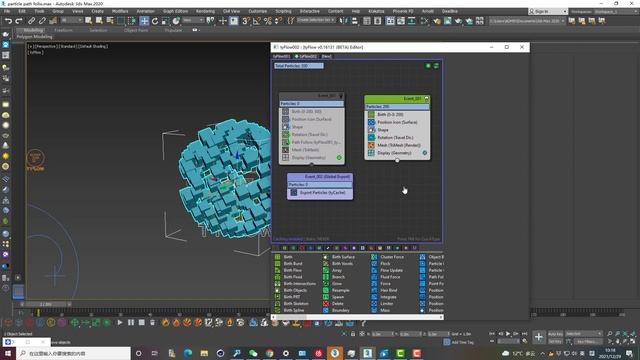This screenshot has width=640, height=360.
Task: Click right arrow of operator depot scrollbar
Action: coord(441,317)
